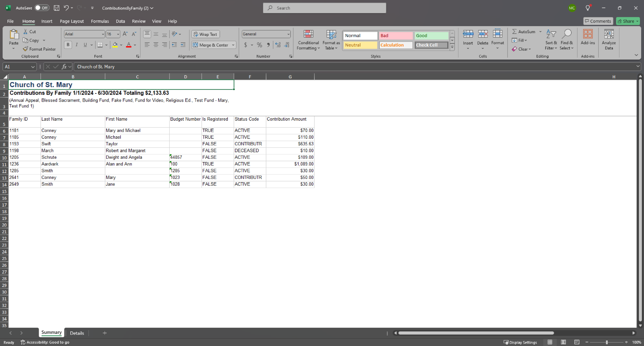644x346 pixels.
Task: Switch to the Insert ribbon tab
Action: pos(47,21)
